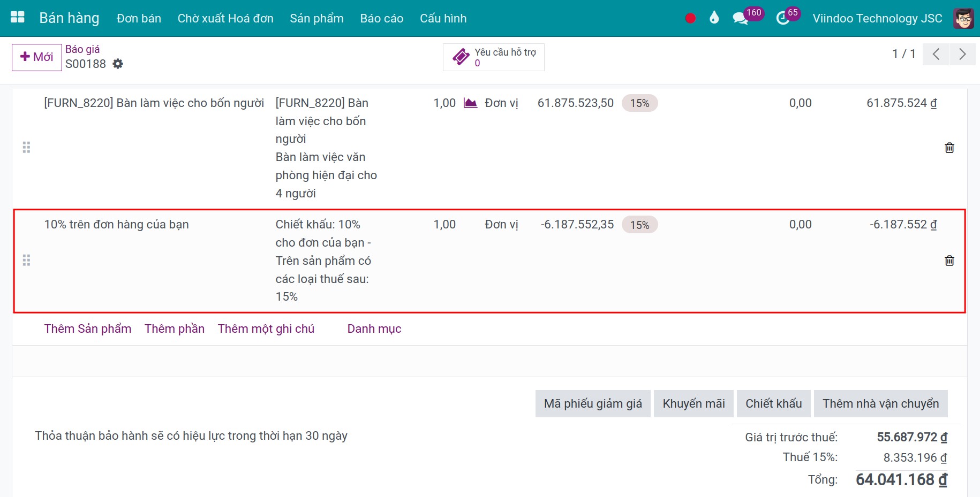The image size is (980, 497).
Task: Click the red recording dot icon
Action: click(x=690, y=18)
